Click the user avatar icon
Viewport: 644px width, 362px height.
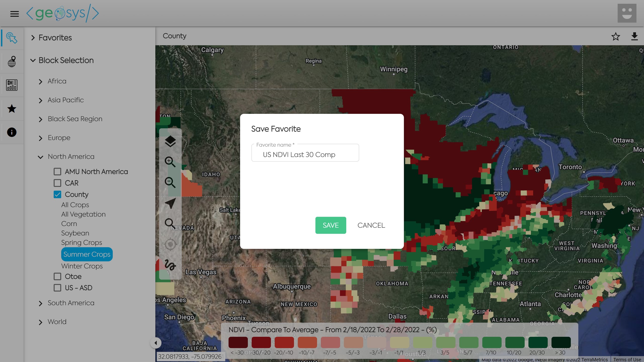627,13
